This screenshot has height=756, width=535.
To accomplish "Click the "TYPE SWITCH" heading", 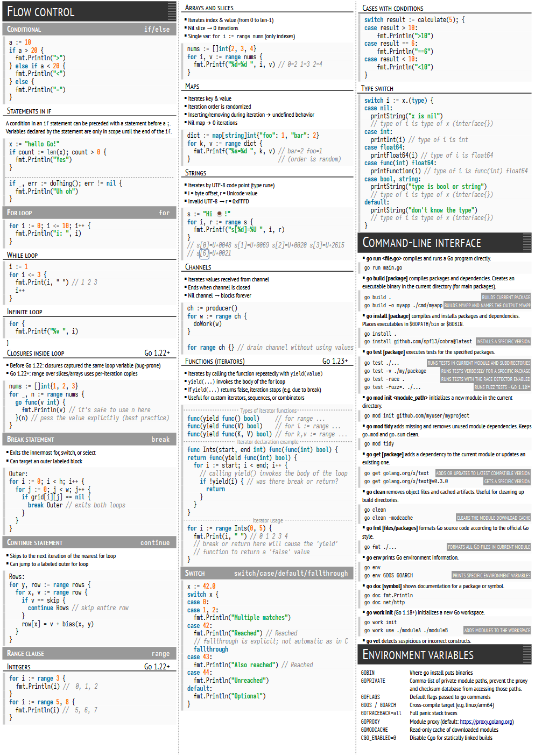I will coord(377,88).
